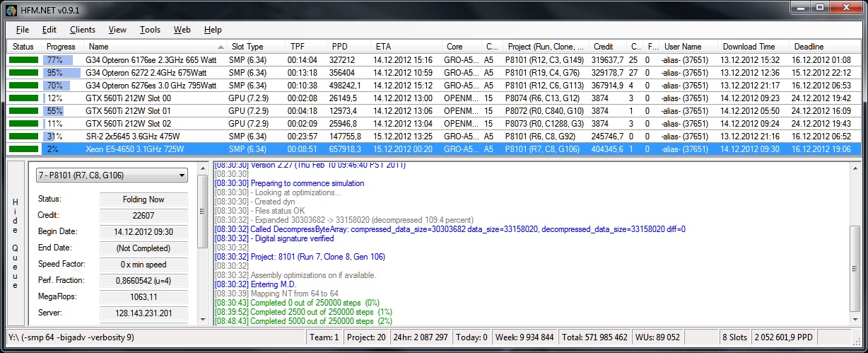The height and width of the screenshot is (353, 868).
Task: Click the Credit field showing 22607
Action: [143, 216]
